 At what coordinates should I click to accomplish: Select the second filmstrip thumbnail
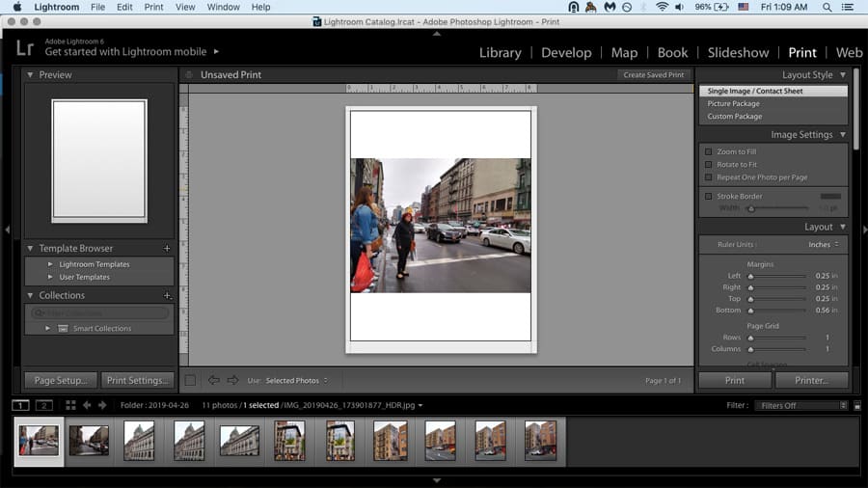(x=89, y=441)
